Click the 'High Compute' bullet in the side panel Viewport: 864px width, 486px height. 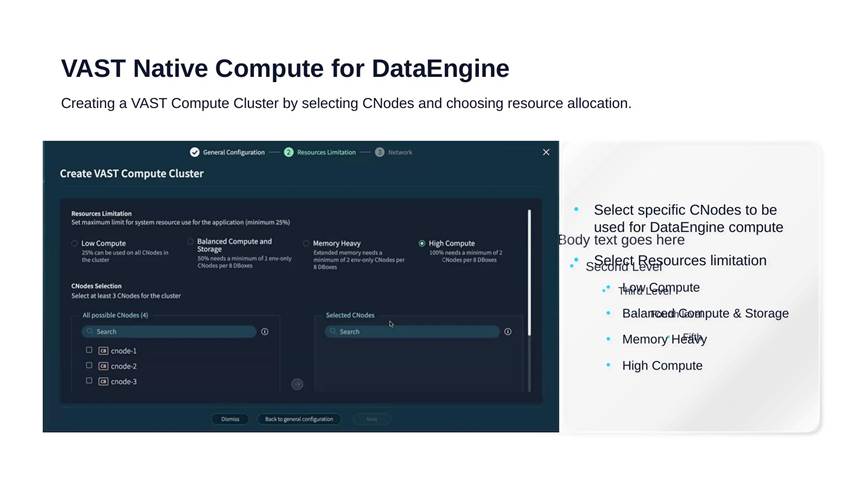[662, 366]
